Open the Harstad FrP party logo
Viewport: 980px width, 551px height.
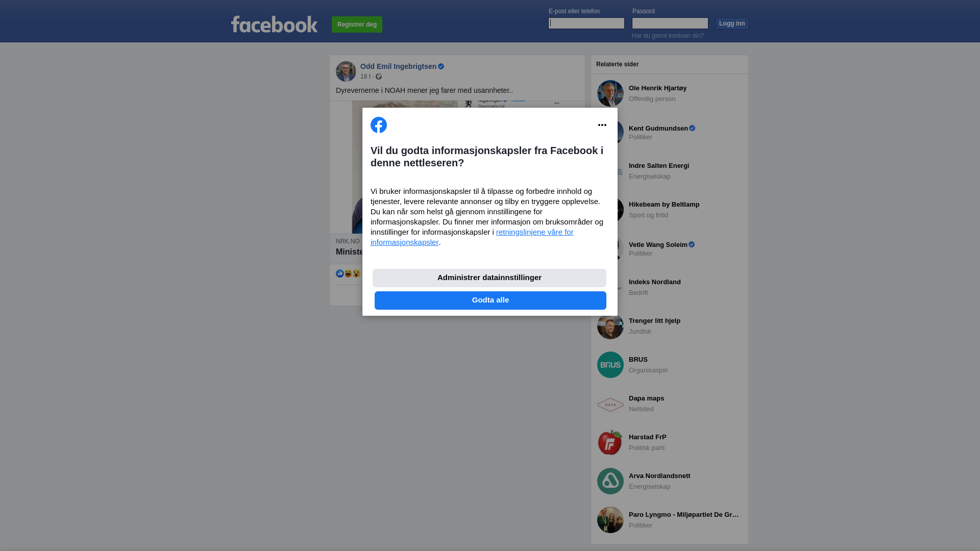click(x=610, y=442)
